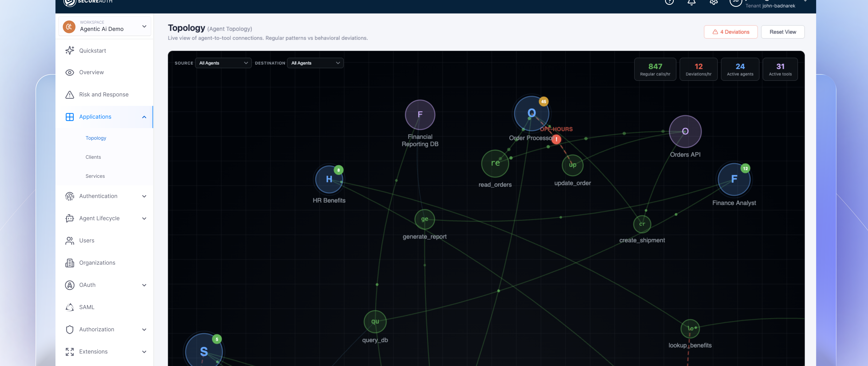Viewport: 868px width, 366px height.
Task: Switch to the Clients page
Action: pyautogui.click(x=93, y=157)
